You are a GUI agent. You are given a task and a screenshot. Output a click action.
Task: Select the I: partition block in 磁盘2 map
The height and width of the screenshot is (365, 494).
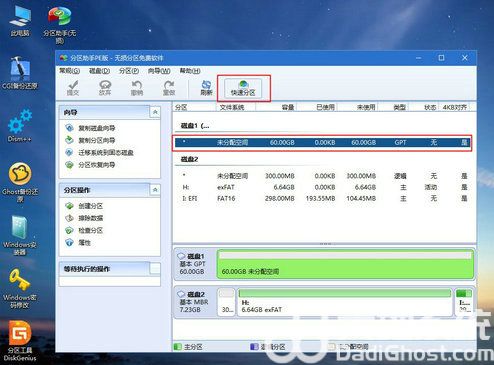pos(464,302)
